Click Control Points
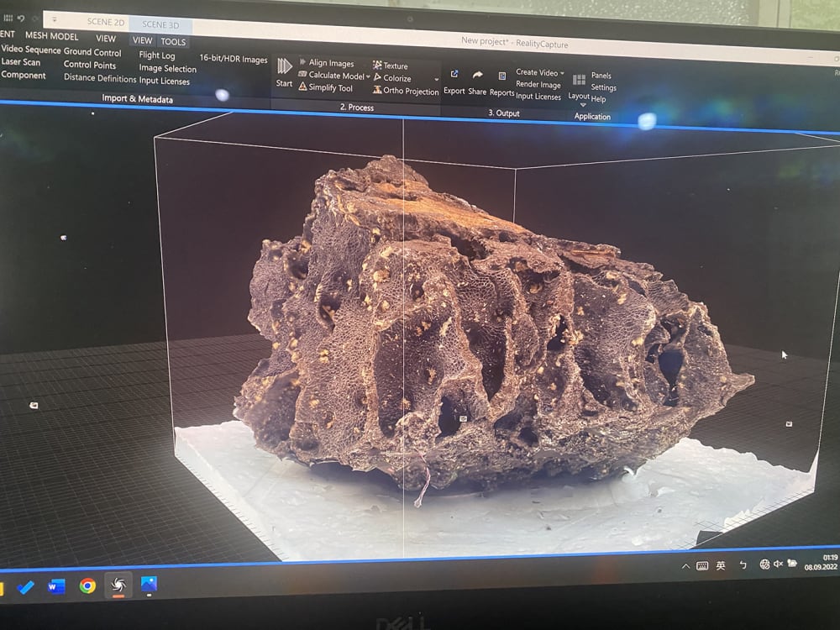This screenshot has width=840, height=630. pyautogui.click(x=90, y=65)
